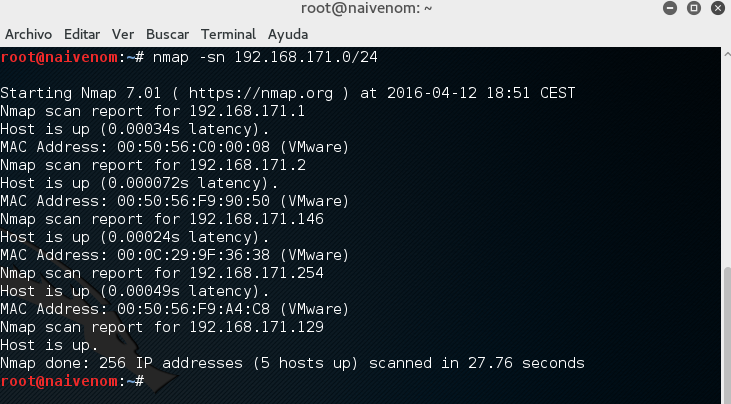
Task: Open the Archivo menu
Action: coord(28,34)
